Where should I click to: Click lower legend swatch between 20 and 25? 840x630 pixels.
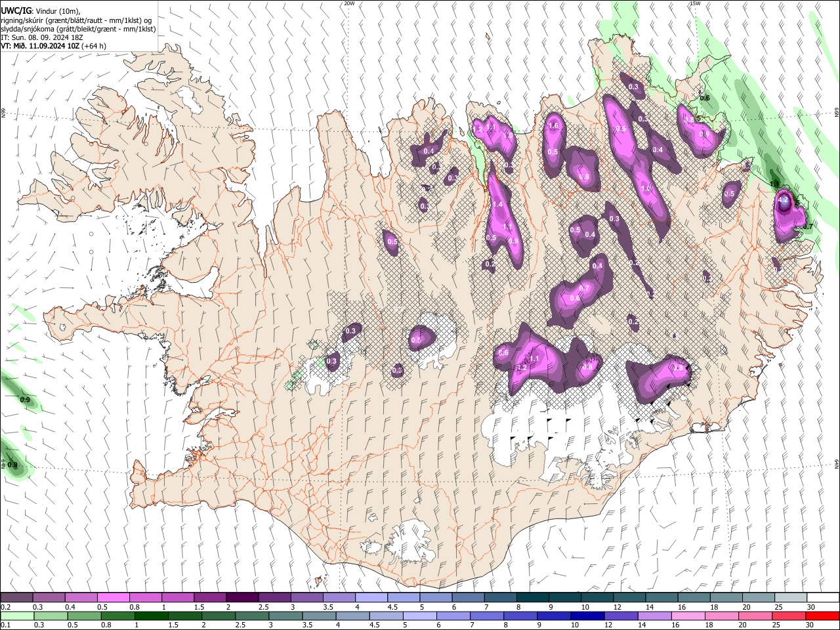coord(755,616)
